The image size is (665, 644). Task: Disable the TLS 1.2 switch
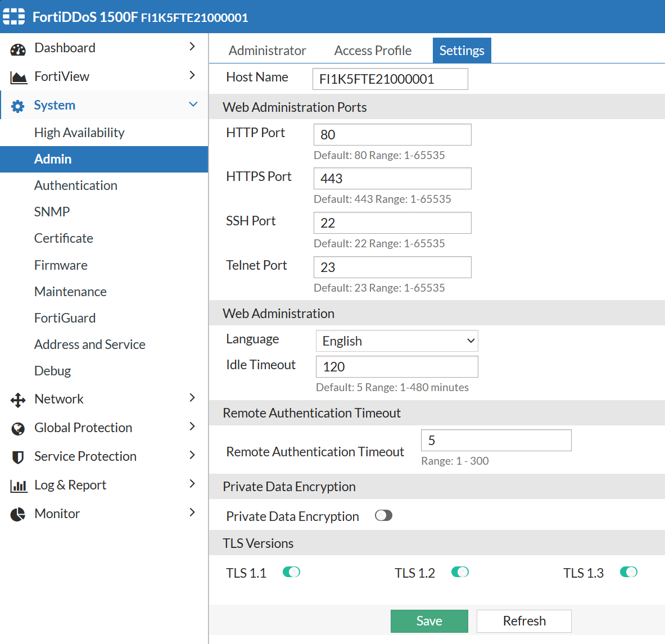[460, 572]
